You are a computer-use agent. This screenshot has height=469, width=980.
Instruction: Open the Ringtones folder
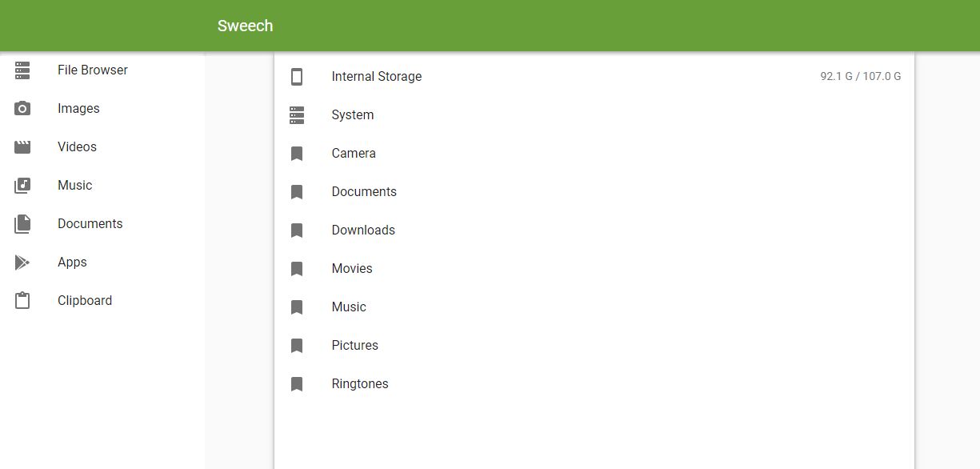tap(594, 384)
